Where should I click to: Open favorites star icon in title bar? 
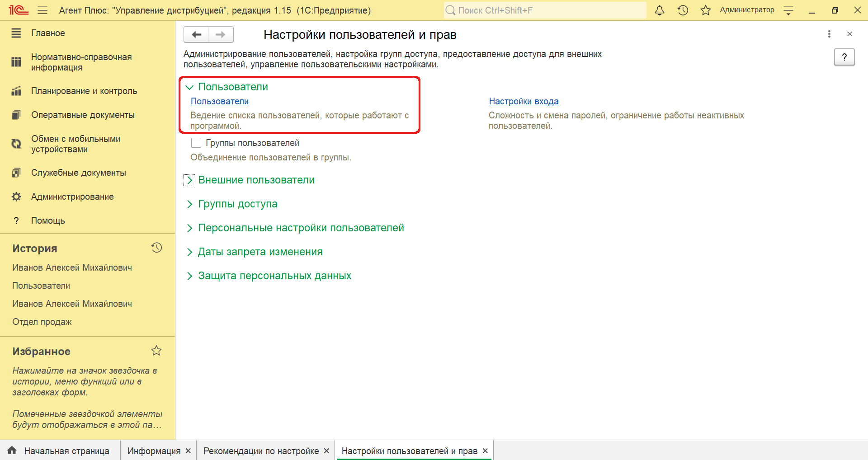(x=705, y=10)
